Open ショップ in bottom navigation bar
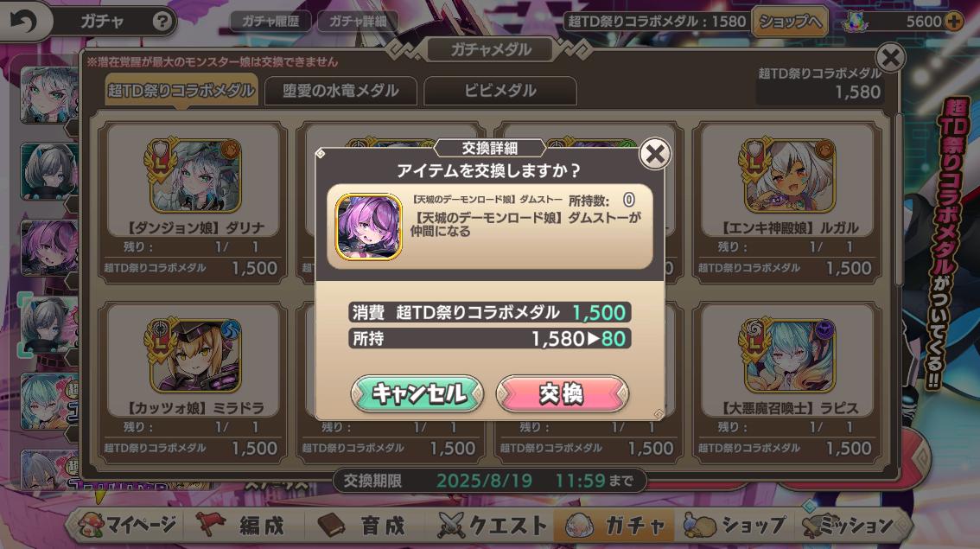The height and width of the screenshot is (549, 980). pos(735,525)
